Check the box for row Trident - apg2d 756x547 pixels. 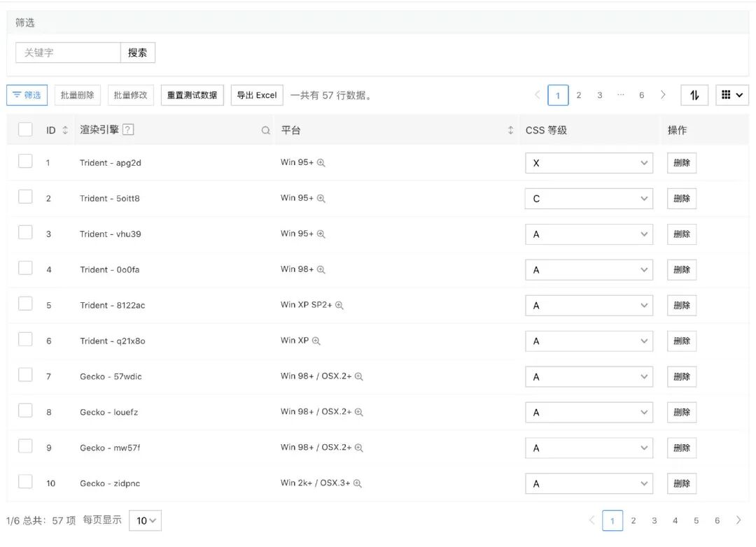coord(25,162)
